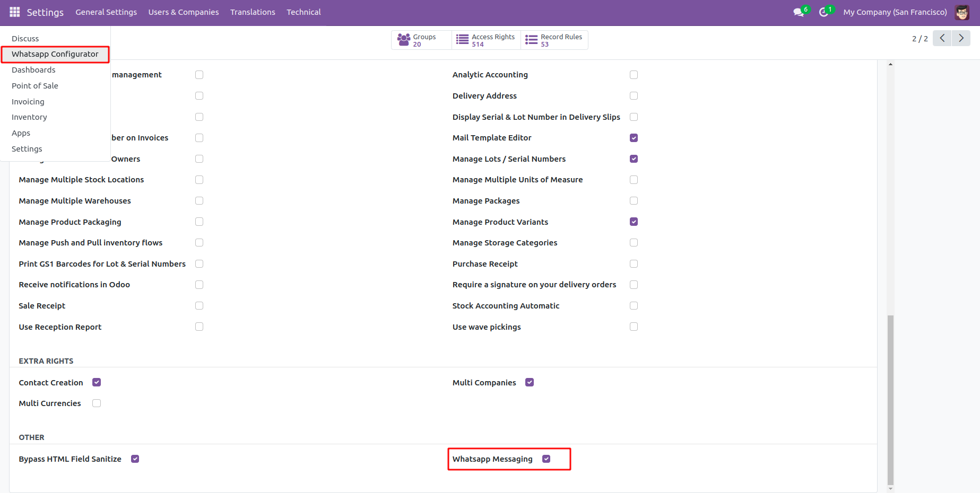The width and height of the screenshot is (980, 493).
Task: Open the activities clock icon
Action: [x=823, y=12]
